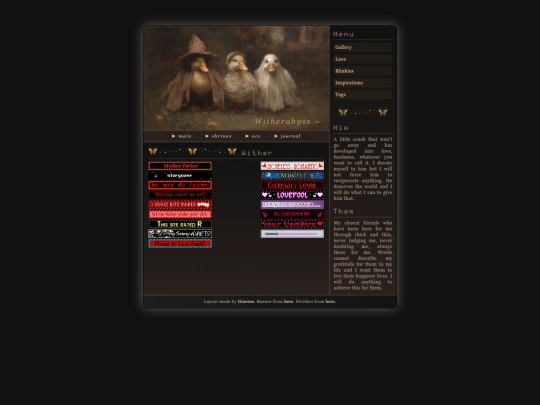This screenshot has width=540, height=405.
Task: Click the 'Your Vampire' blinkie
Action: [x=292, y=224]
